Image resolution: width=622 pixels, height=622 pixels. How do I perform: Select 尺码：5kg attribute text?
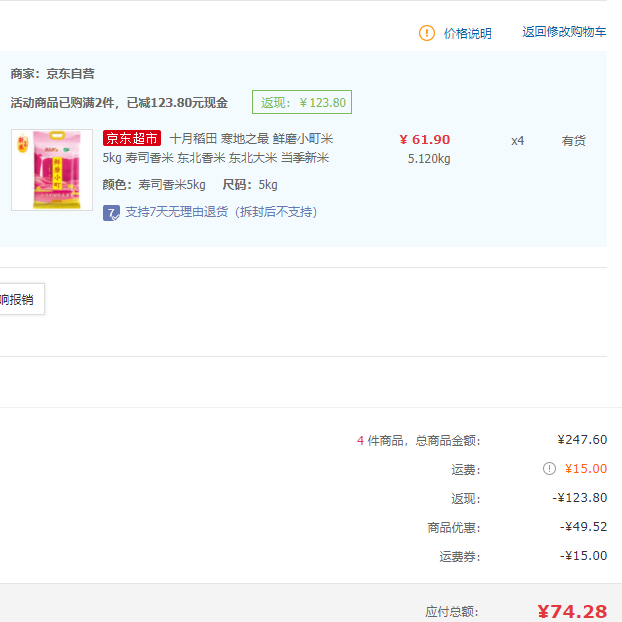point(250,185)
